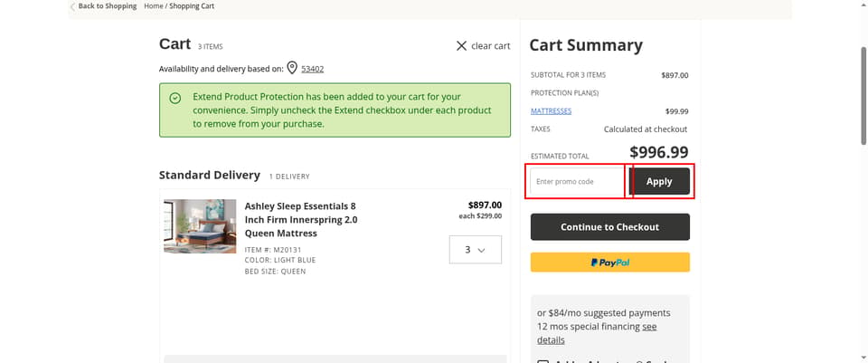Open Ashley Sleep Essentials mattress title

point(301,219)
